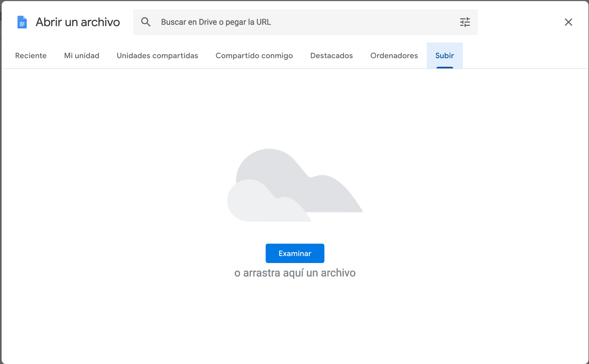Open the Destacados tab
589x364 pixels.
pyautogui.click(x=331, y=56)
